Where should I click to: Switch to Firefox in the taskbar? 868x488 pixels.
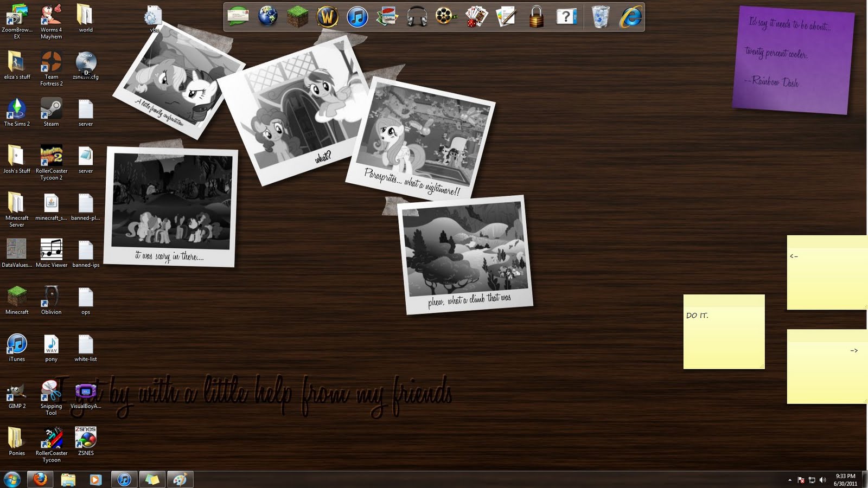(40, 479)
